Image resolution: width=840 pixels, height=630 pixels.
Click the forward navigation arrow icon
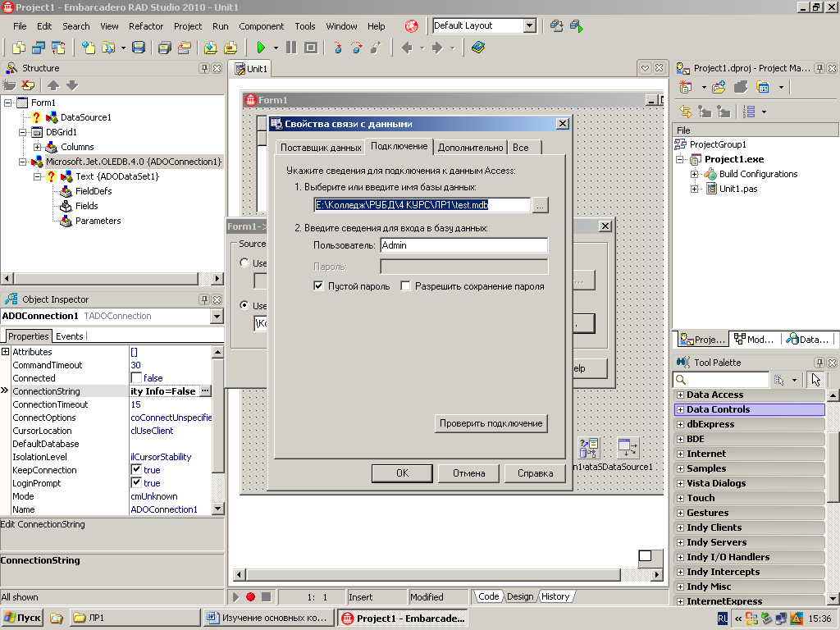tap(437, 48)
